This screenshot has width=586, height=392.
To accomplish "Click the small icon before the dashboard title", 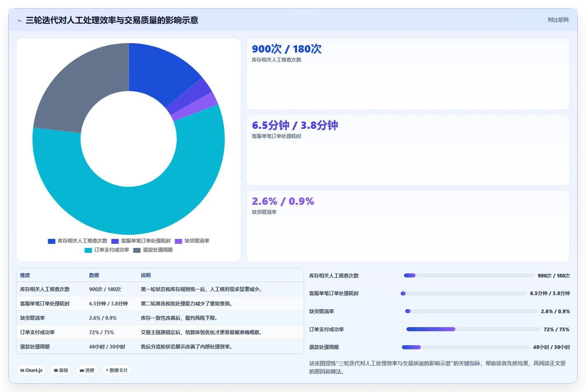I will 19,21.
